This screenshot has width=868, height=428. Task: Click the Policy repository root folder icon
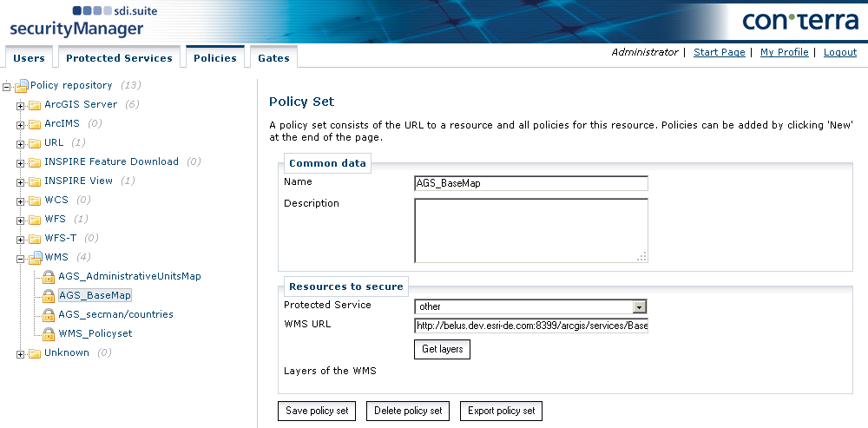(21, 86)
